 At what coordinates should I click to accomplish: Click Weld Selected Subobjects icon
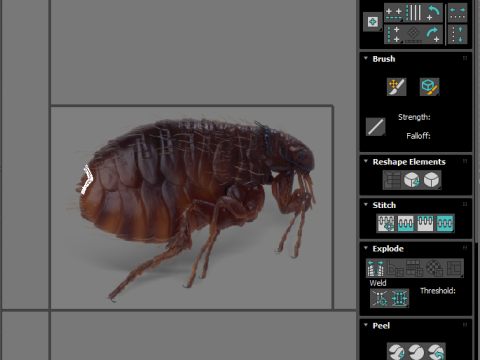399,298
